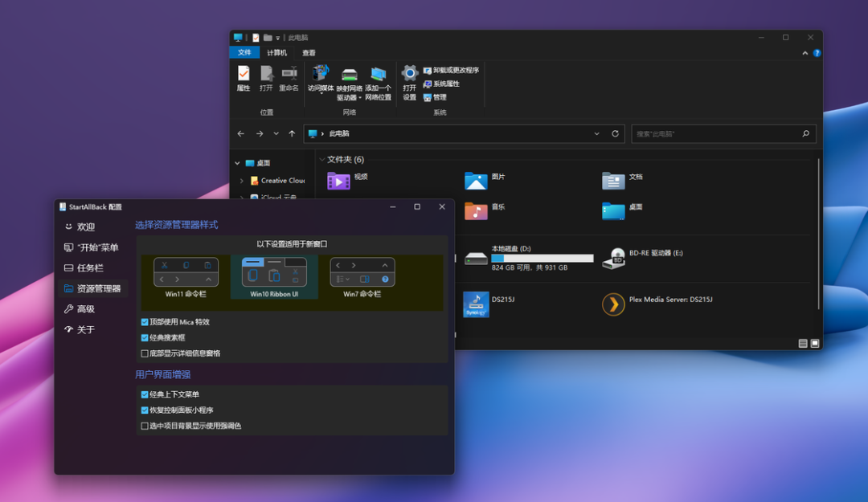Open the 资源管理器 page in StartAllBack
The width and height of the screenshot is (868, 502).
coord(93,288)
